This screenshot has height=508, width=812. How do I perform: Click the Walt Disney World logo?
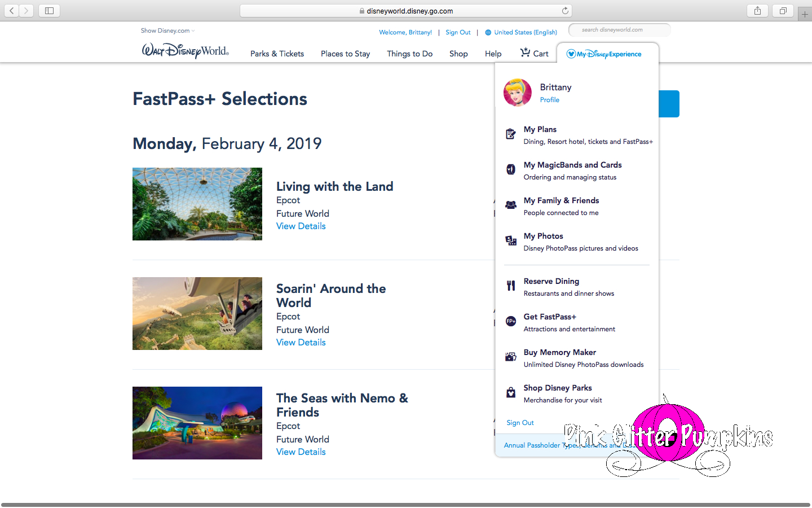tap(185, 51)
